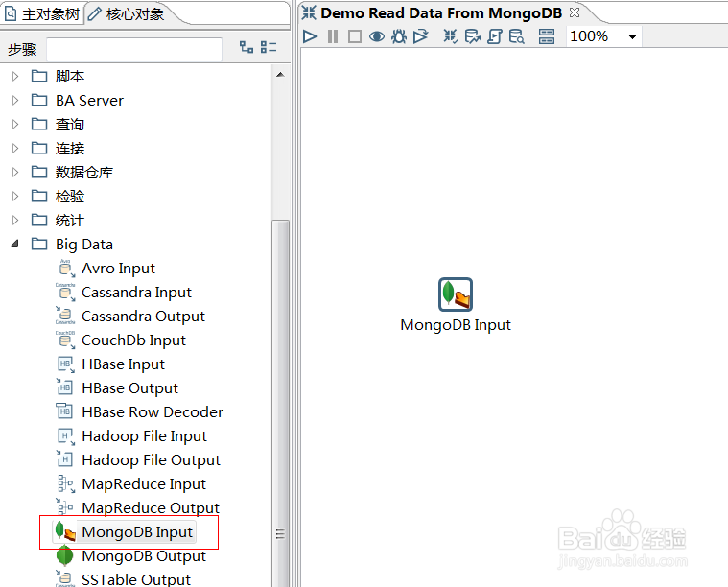Select the Cassandra Output step
The image size is (728, 587).
143,317
